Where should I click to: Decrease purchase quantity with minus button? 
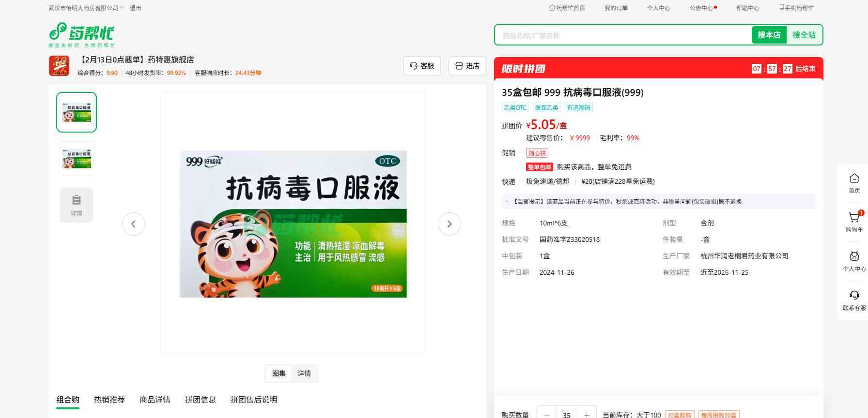547,415
